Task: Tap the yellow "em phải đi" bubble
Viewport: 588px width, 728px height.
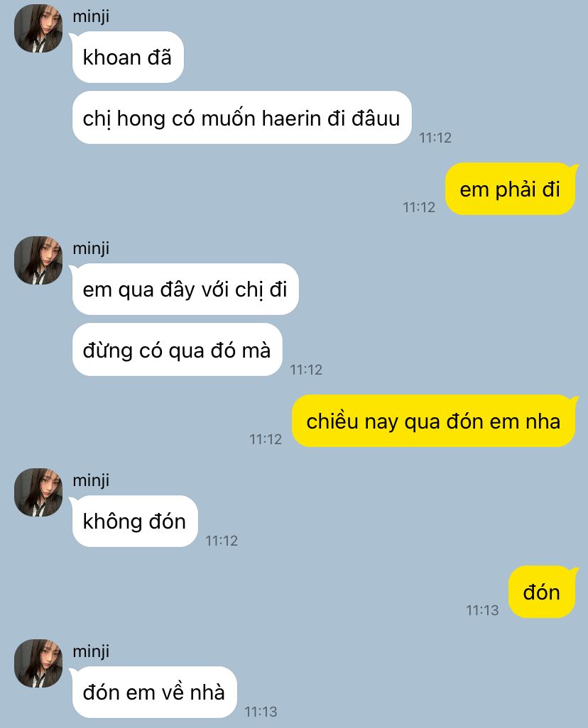Action: tap(510, 189)
